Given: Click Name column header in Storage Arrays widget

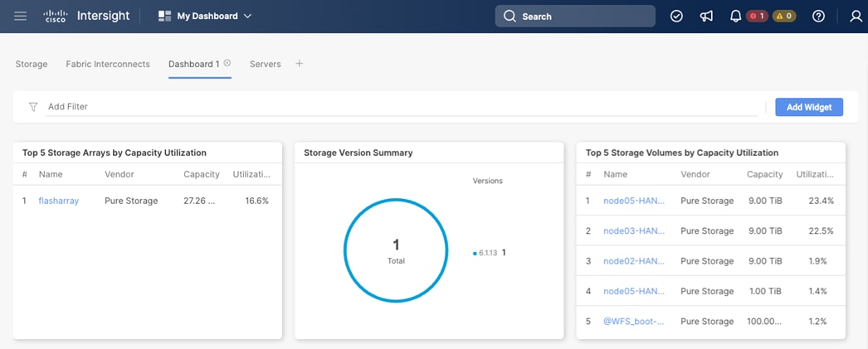Looking at the screenshot, I should (x=51, y=174).
